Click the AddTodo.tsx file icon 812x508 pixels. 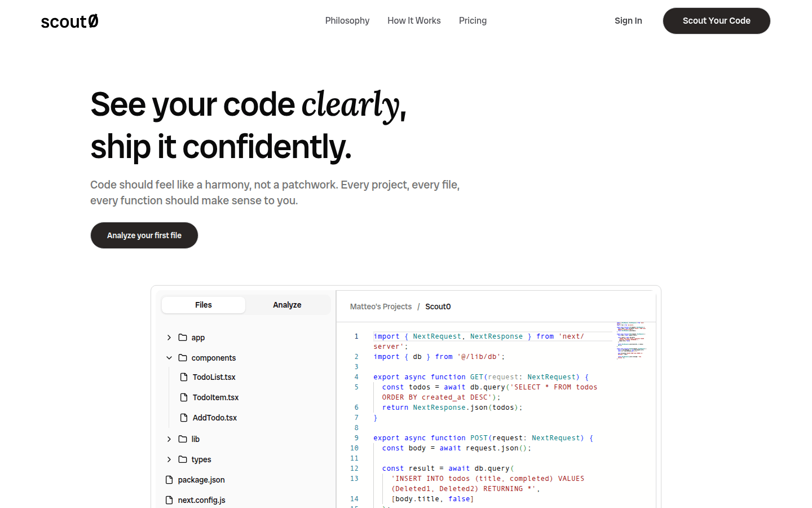(184, 418)
